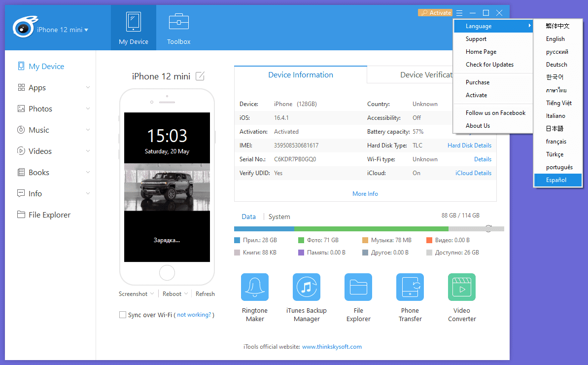This screenshot has height=365, width=588.
Task: Open Home Page from the menu
Action: click(x=493, y=52)
